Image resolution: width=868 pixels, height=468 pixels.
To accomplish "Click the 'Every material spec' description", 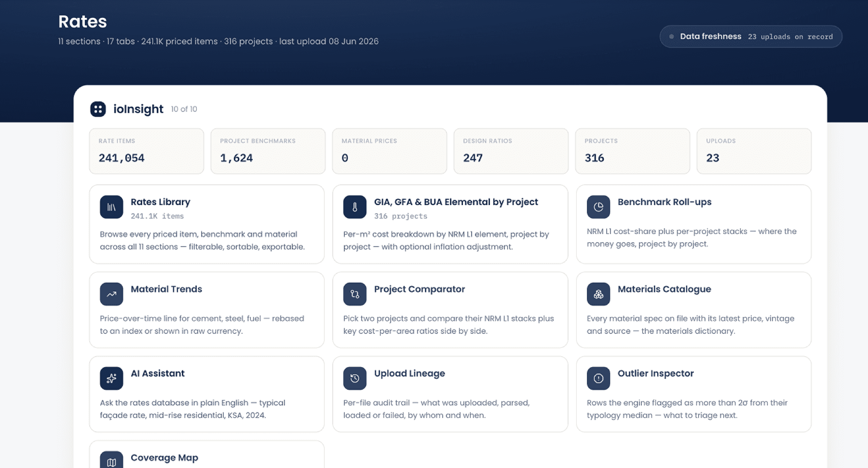I will tap(691, 325).
